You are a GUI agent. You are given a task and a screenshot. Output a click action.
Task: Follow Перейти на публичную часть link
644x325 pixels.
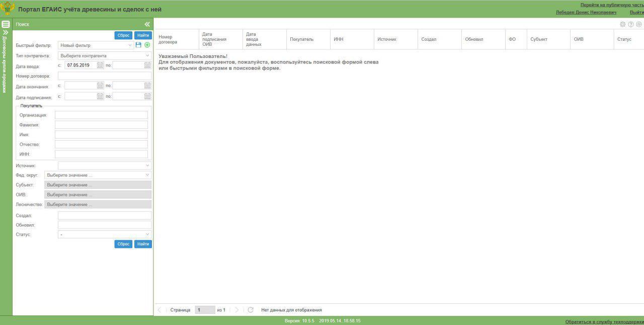coord(612,5)
